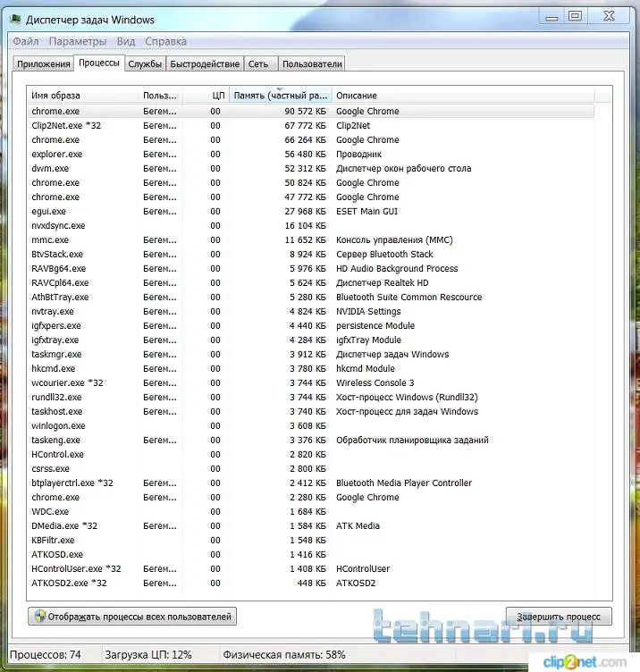The width and height of the screenshot is (640, 672).
Task: Select chrome.exe row with 47 772 КБ
Action: [310, 197]
